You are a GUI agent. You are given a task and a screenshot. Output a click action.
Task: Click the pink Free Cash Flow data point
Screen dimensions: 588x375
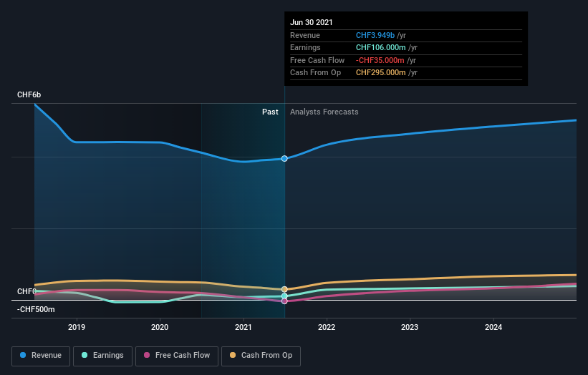[284, 301]
